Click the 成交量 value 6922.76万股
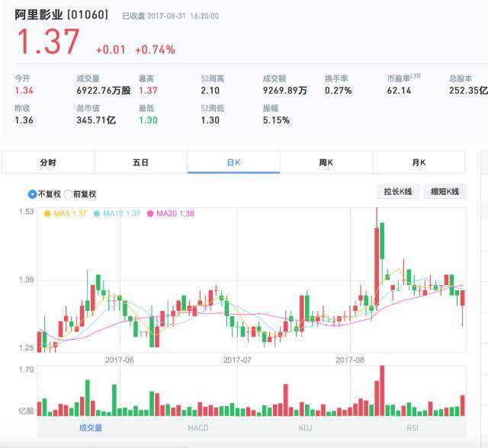This screenshot has width=488, height=448. pos(104,91)
